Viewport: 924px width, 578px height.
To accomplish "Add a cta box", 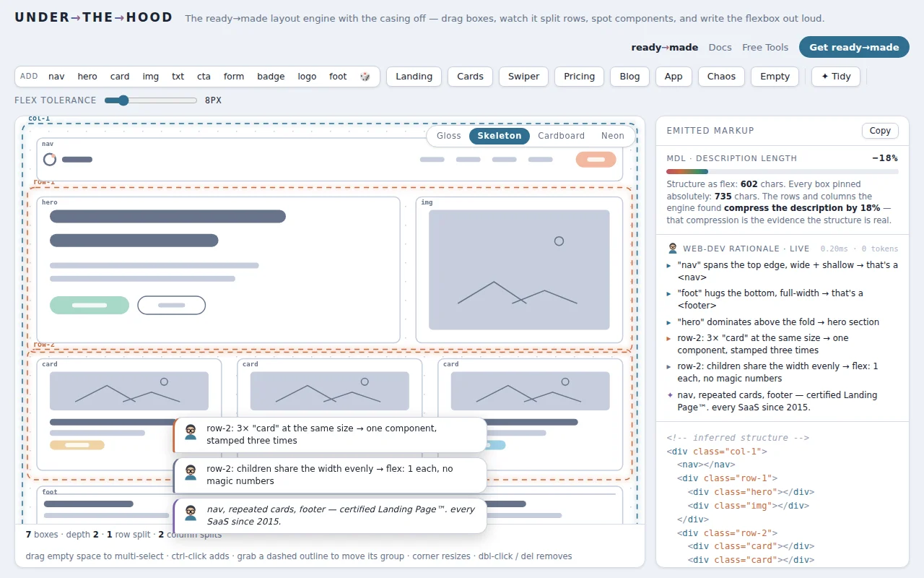I will pyautogui.click(x=204, y=77).
